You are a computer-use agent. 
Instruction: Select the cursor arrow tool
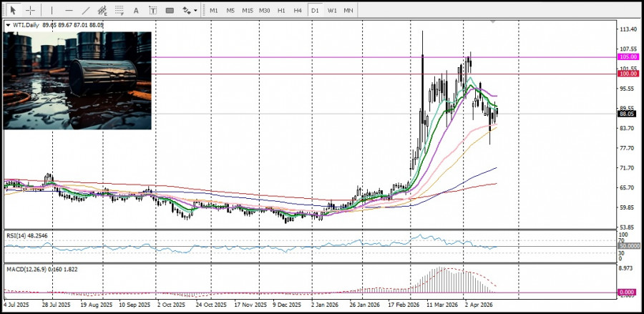click(x=13, y=10)
